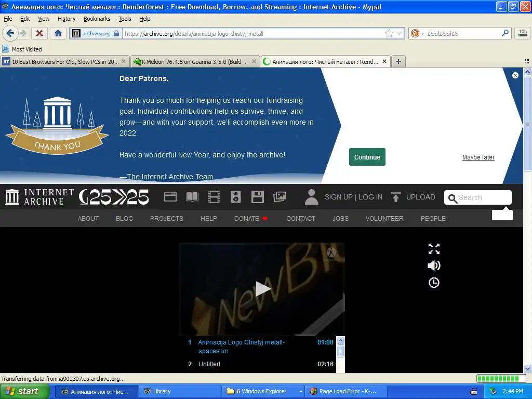The width and height of the screenshot is (532, 399).
Task: Go back with the browser Back arrow
Action: [10, 33]
